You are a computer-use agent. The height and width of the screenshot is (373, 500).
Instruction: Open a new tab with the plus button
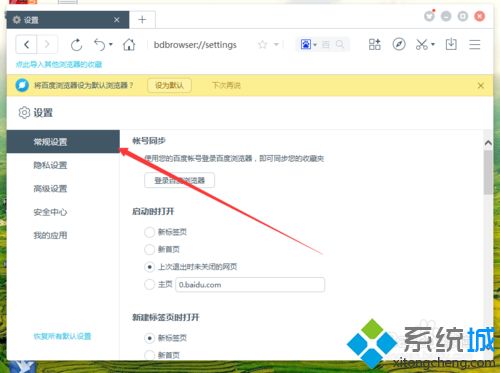(x=142, y=20)
